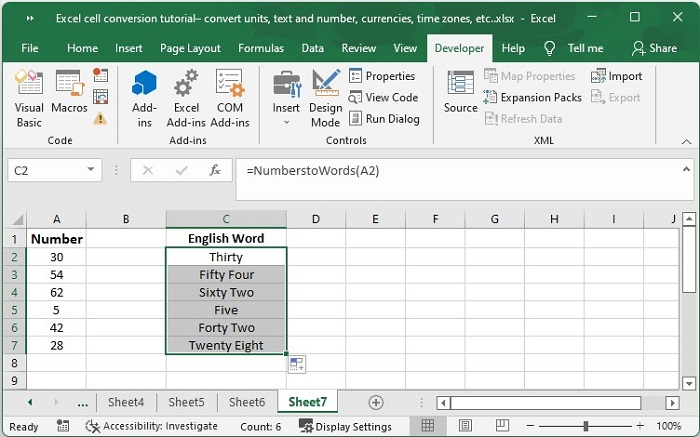Expand the Insert controls dropdown
The width and height of the screenshot is (700, 437).
[x=286, y=122]
